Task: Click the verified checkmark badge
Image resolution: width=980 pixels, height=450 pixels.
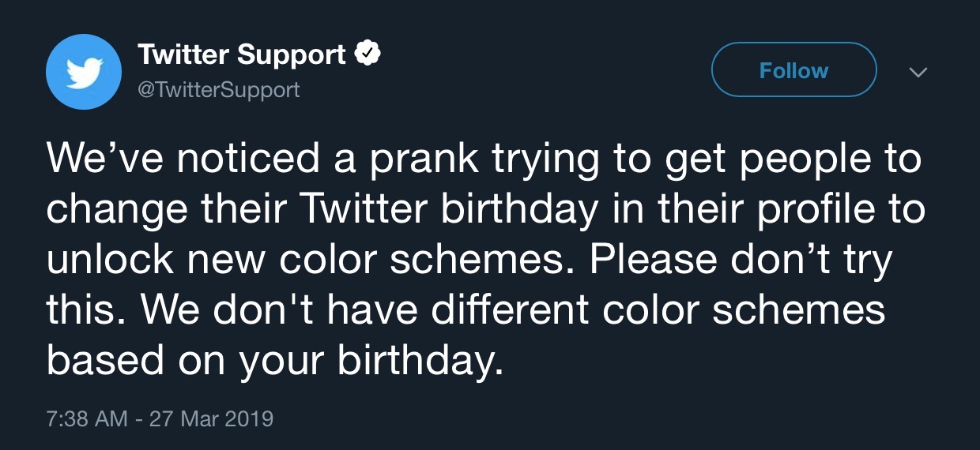Action: [x=368, y=54]
